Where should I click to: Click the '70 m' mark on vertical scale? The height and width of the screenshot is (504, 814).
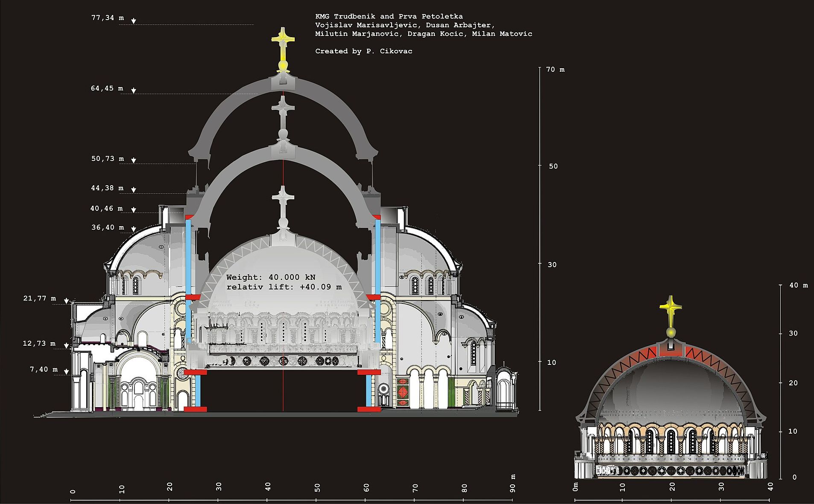[555, 70]
